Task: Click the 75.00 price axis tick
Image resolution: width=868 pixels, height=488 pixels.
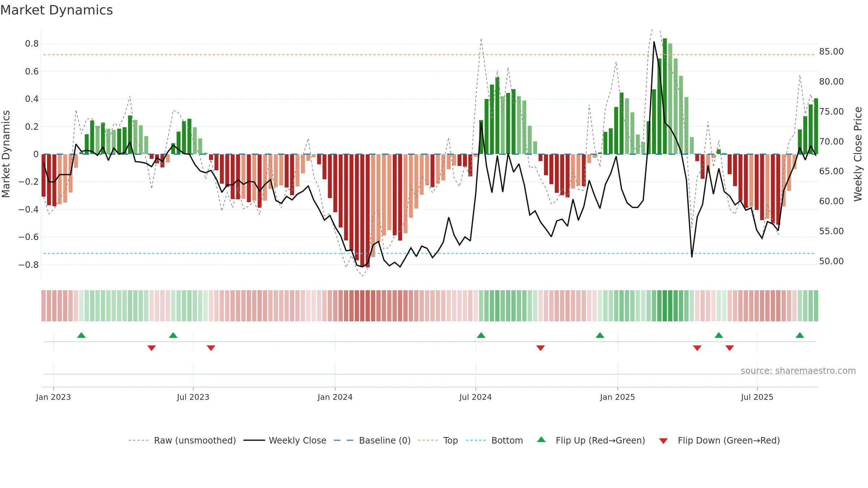Action: coord(831,112)
